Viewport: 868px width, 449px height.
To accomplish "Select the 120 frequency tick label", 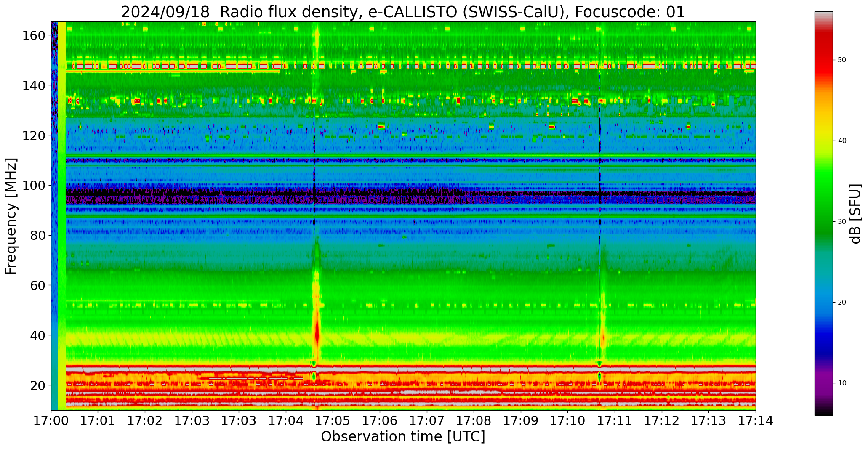I will pos(34,135).
